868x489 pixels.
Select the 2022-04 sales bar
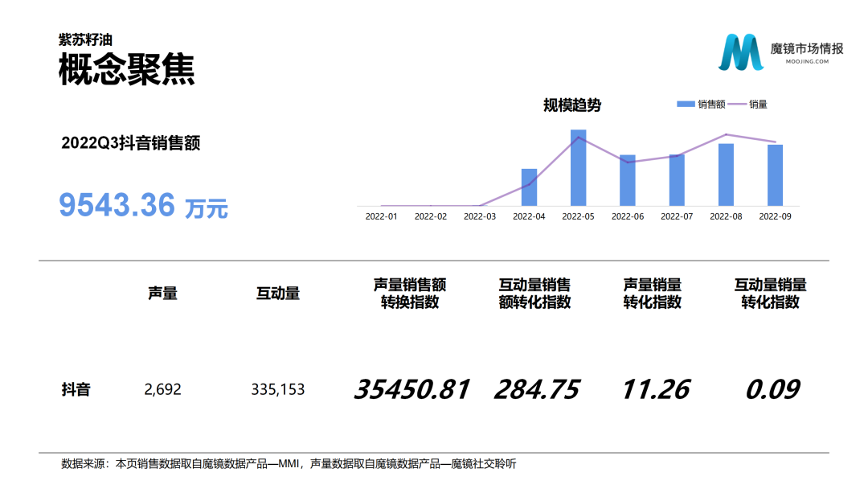[529, 187]
